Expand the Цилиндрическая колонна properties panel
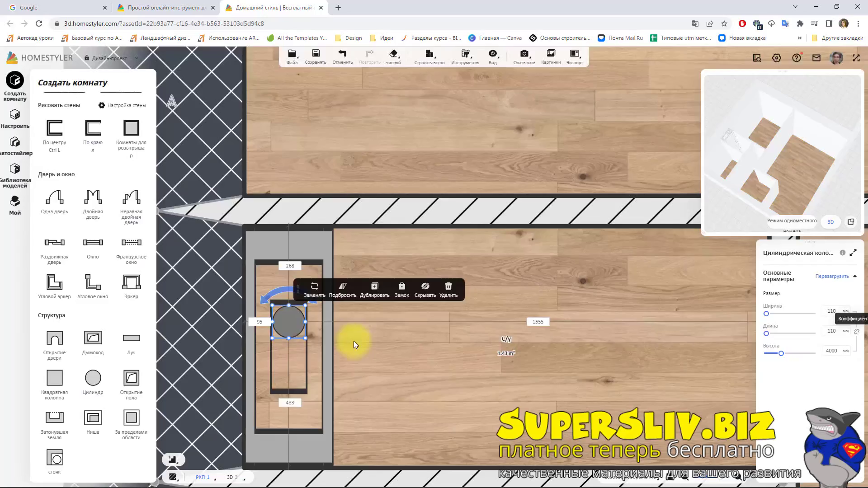The height and width of the screenshot is (488, 868). tap(853, 253)
